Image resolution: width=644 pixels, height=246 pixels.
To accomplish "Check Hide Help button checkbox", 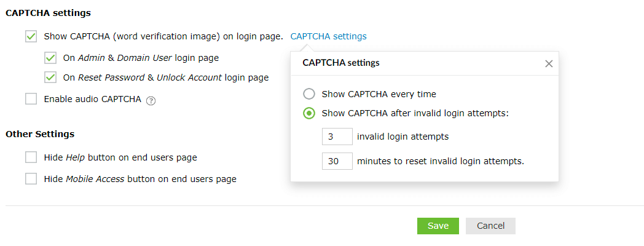I will click(31, 157).
